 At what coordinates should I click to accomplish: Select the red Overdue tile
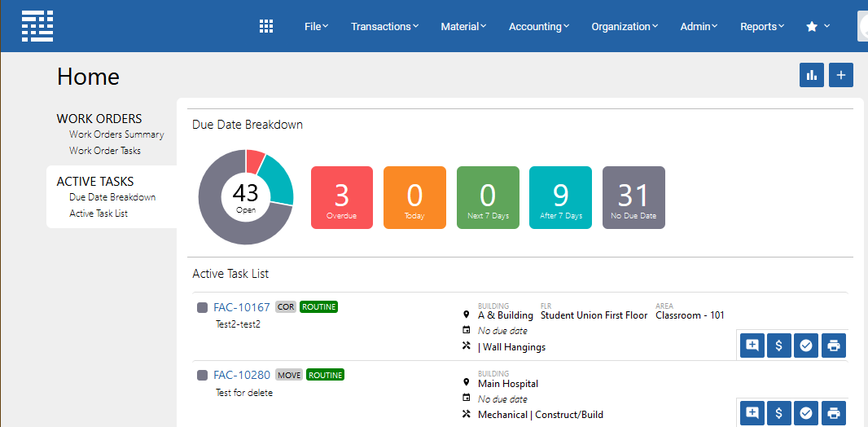(x=342, y=197)
